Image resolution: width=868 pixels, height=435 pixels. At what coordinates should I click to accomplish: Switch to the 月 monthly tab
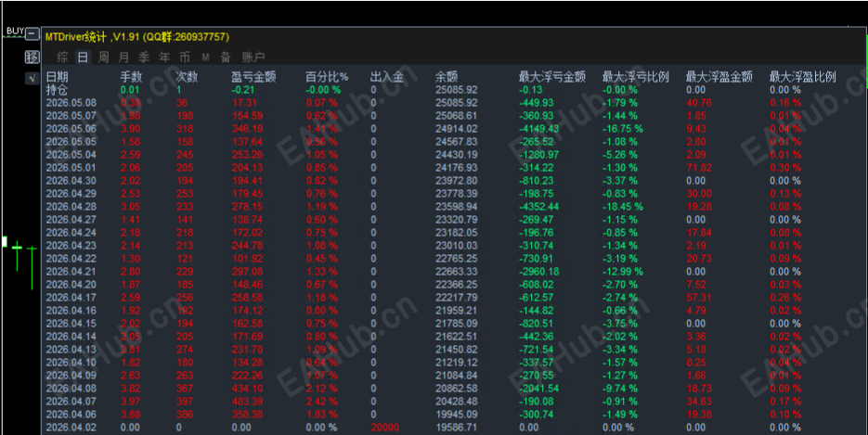click(123, 57)
